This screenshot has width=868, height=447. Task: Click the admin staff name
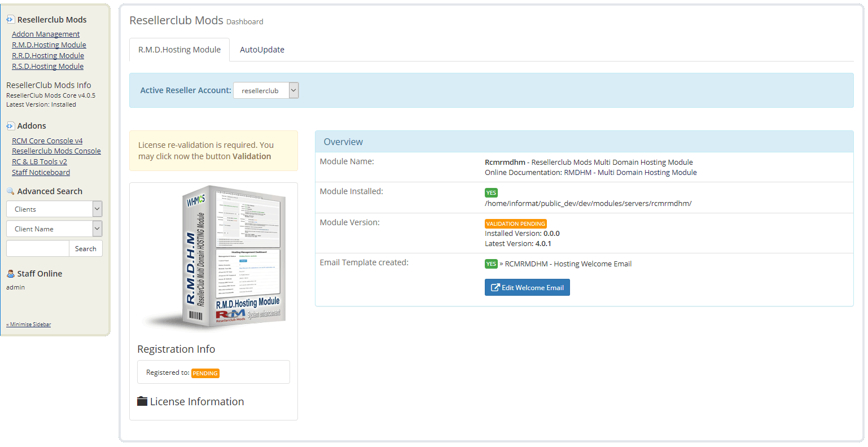click(x=15, y=287)
